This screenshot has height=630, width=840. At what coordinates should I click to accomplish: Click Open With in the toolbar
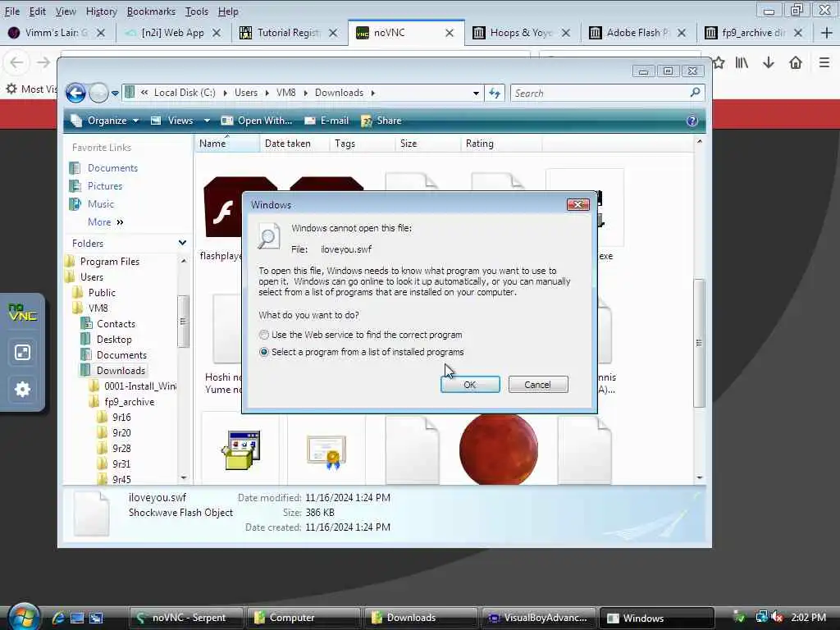[x=257, y=121]
